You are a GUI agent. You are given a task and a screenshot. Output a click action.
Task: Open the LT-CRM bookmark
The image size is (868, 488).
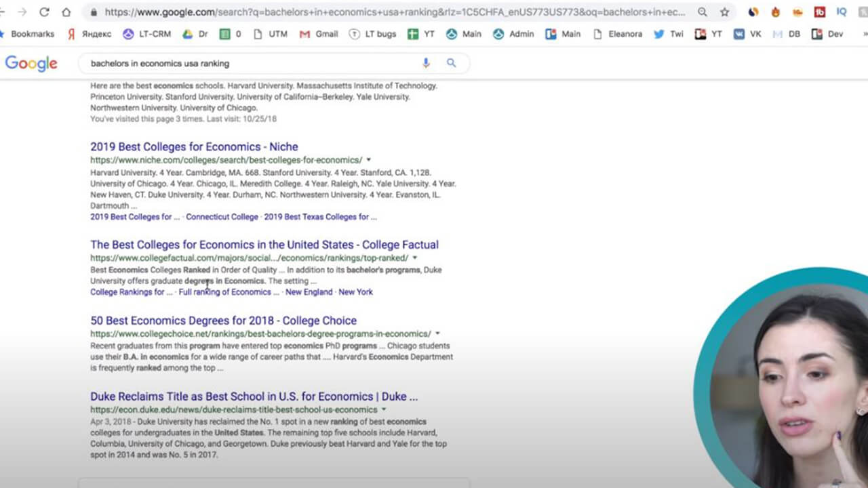(147, 34)
